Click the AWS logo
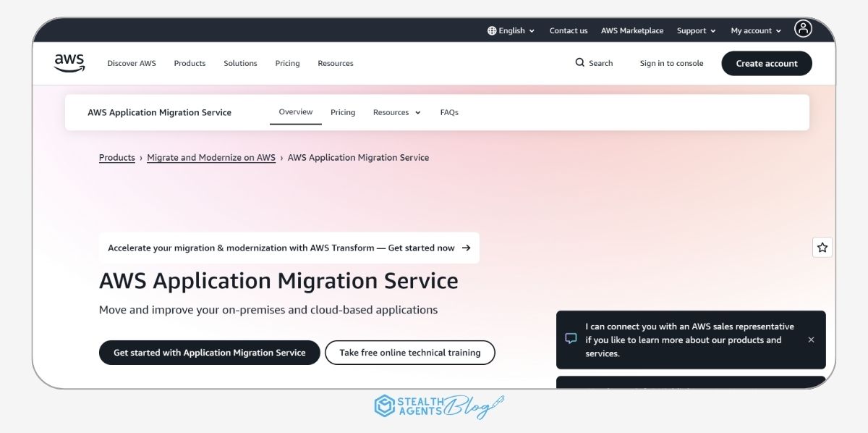Viewport: 868px width, 433px height. point(69,63)
